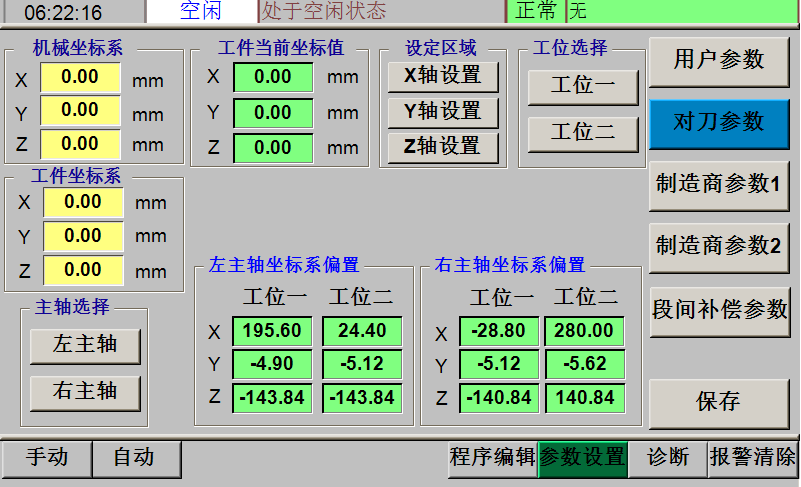Screen dimensions: 801x487
Task: Open the 诊断 tab
Action: click(668, 458)
